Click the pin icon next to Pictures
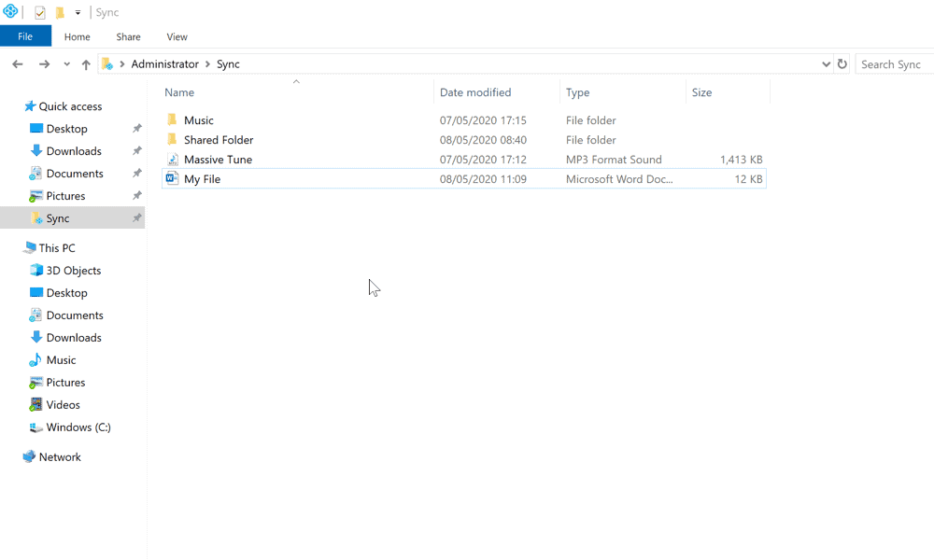The width and height of the screenshot is (934, 560). (x=137, y=195)
